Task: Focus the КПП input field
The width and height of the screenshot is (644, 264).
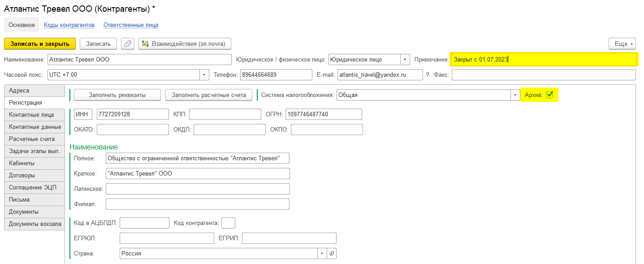Action: click(225, 114)
